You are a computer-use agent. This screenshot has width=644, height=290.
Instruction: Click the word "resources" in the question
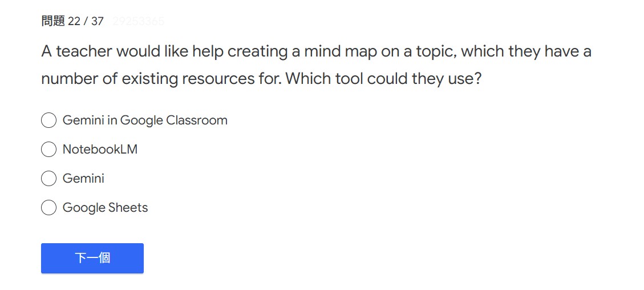click(x=214, y=79)
